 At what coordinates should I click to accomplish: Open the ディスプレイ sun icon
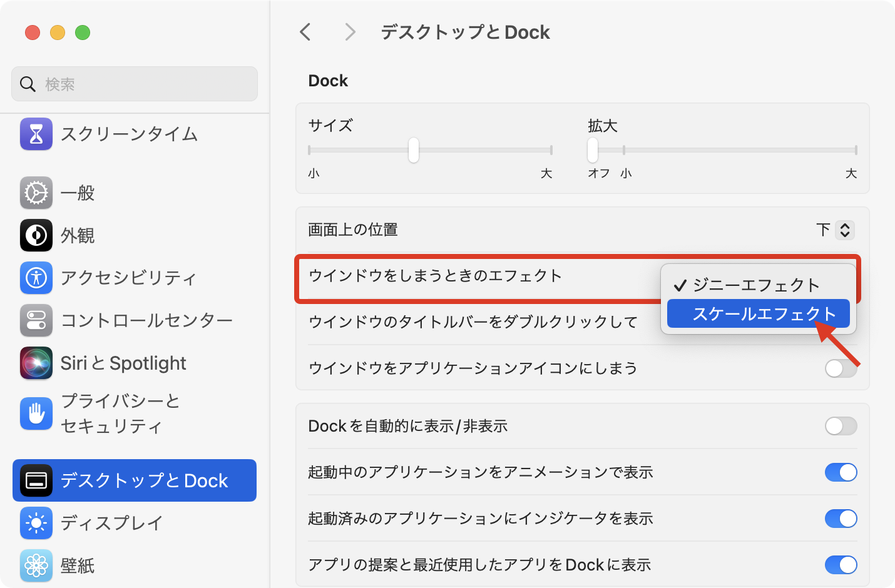(36, 523)
